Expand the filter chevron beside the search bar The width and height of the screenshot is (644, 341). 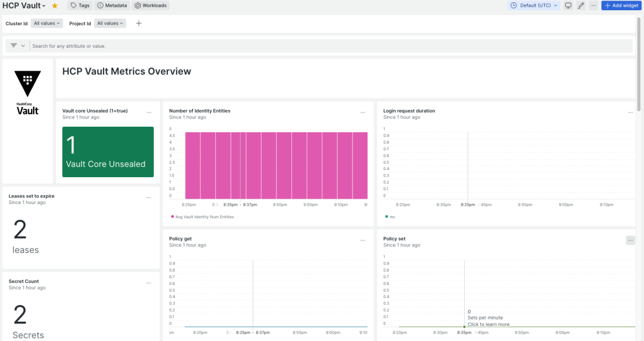23,46
